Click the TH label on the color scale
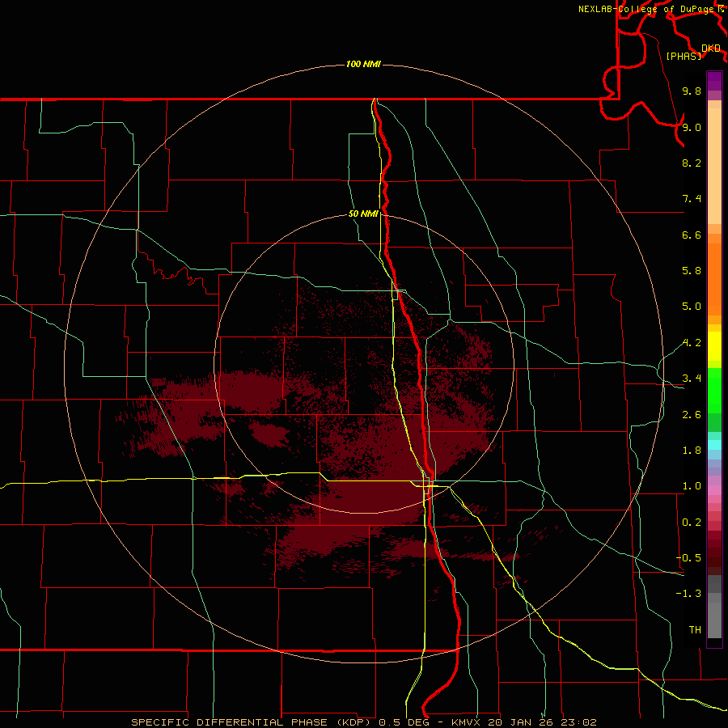The width and height of the screenshot is (728, 728). tap(695, 629)
